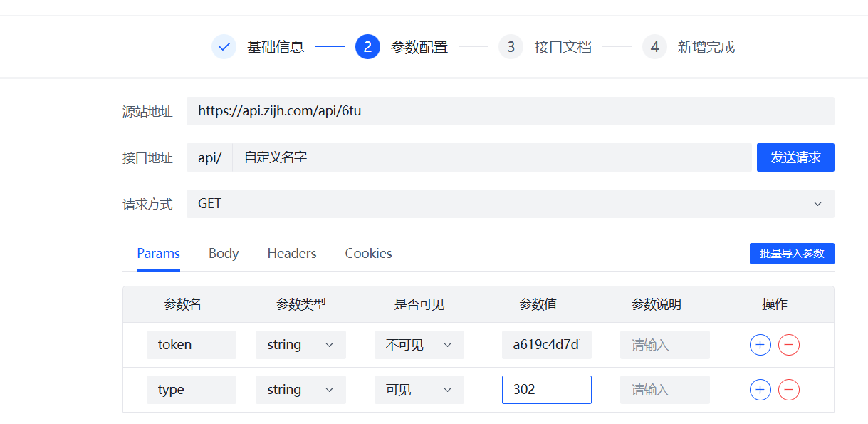Open the Headers tab
Viewport: 868px width, 424px height.
pos(291,253)
